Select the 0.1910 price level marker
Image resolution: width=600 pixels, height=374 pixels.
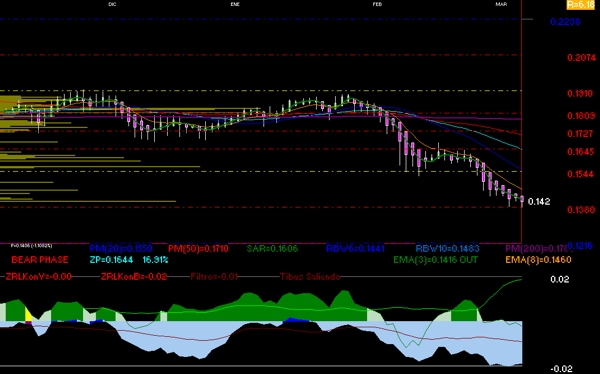click(x=580, y=94)
